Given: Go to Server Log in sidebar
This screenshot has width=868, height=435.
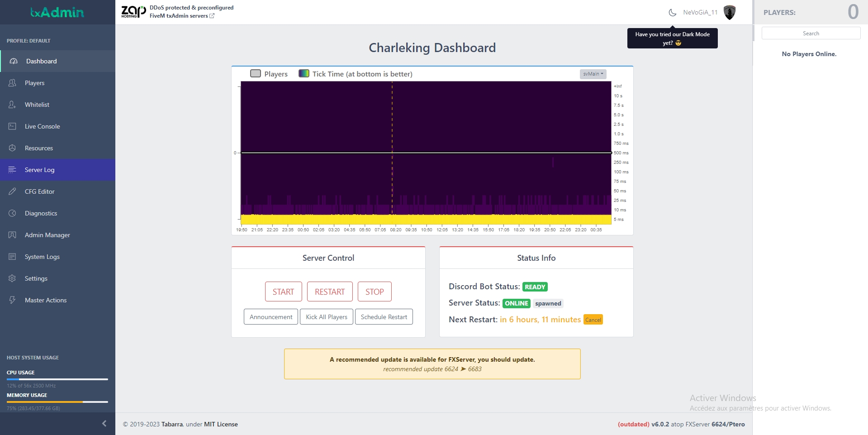Looking at the screenshot, I should 39,170.
